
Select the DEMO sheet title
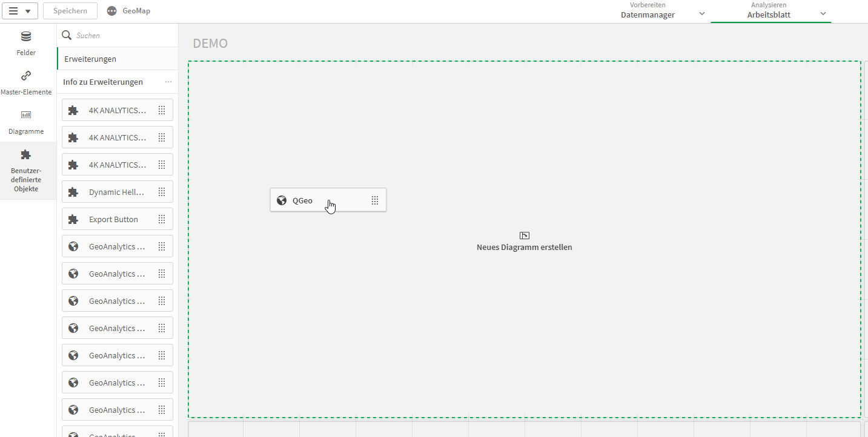(x=210, y=44)
